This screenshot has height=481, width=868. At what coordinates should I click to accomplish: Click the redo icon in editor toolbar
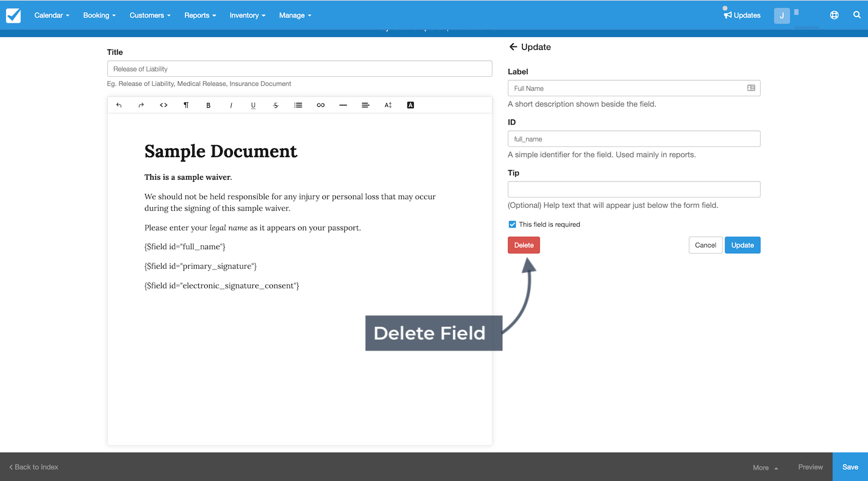pos(141,105)
